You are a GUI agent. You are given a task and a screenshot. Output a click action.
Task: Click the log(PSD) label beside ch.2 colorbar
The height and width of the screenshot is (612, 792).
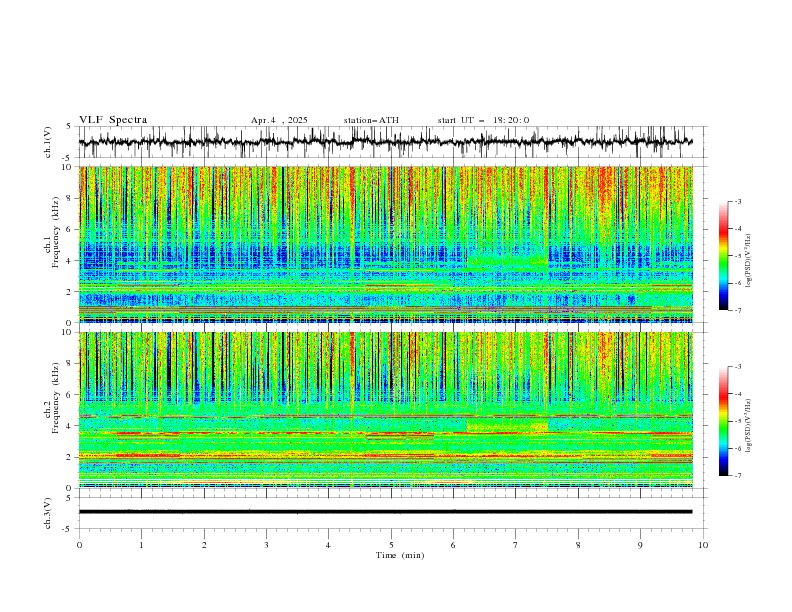749,425
